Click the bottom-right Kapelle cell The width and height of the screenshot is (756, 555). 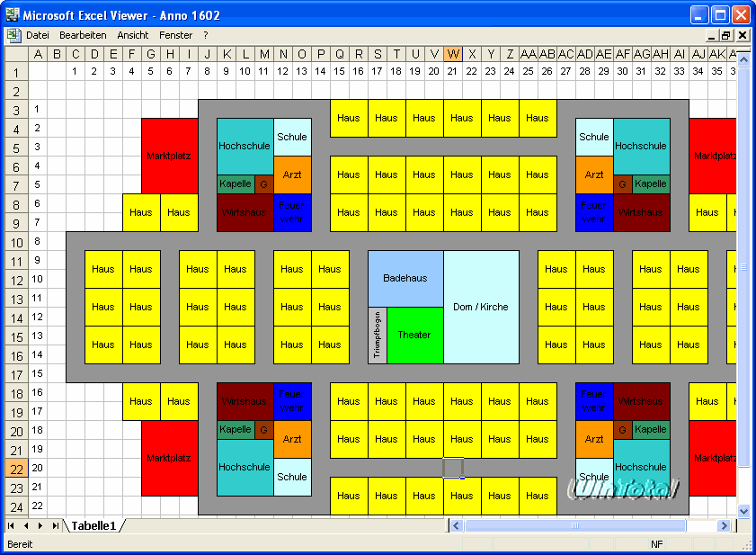click(x=651, y=430)
